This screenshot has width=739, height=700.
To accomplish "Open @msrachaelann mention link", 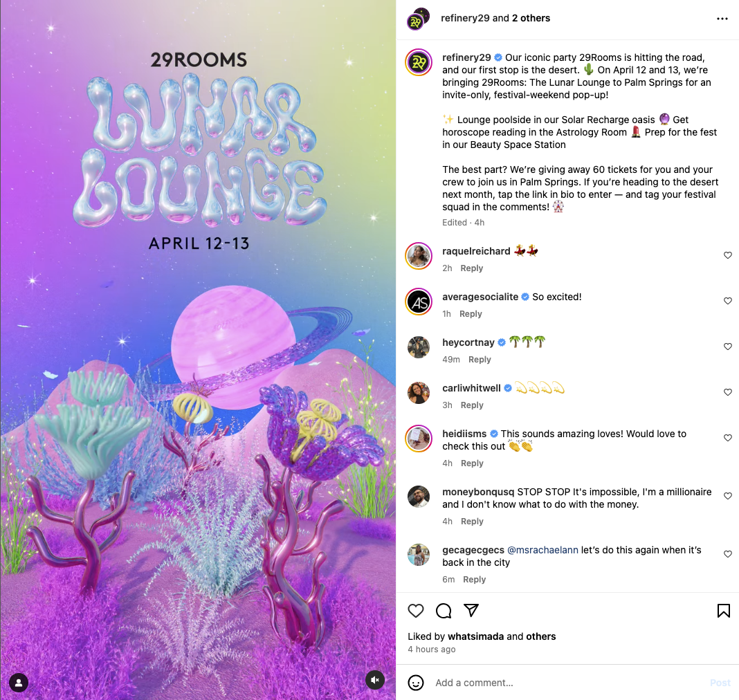I will [x=542, y=550].
